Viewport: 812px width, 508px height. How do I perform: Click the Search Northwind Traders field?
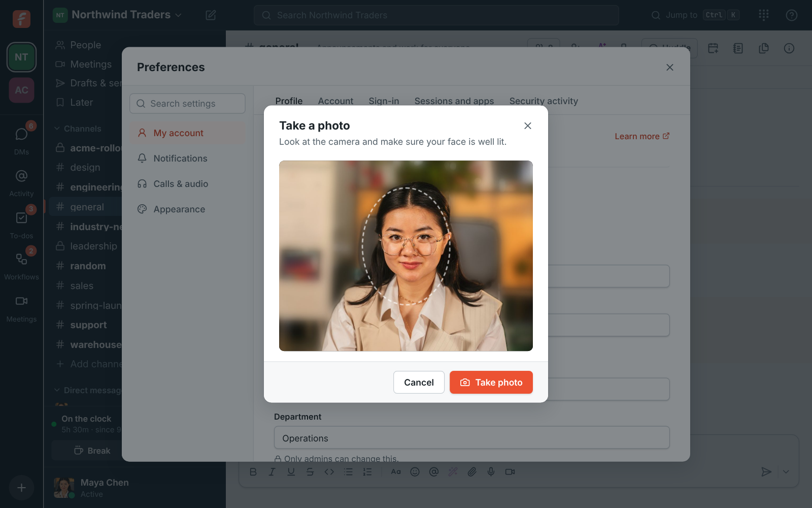(x=436, y=15)
